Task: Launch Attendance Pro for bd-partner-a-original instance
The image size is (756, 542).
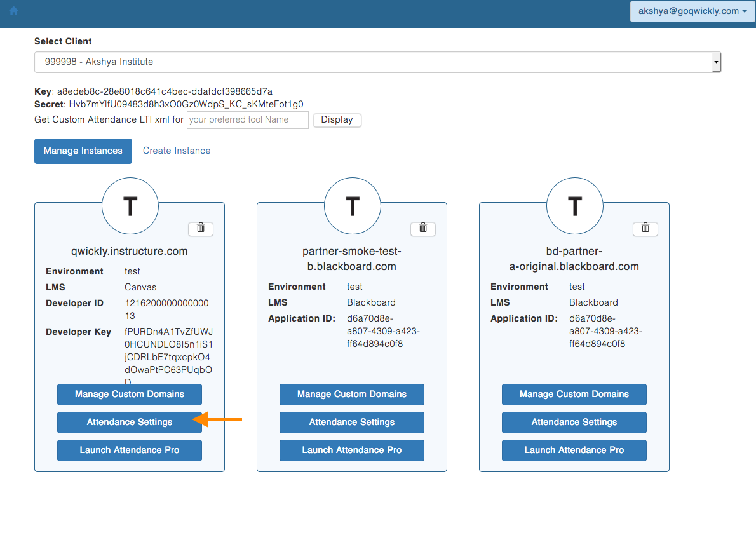Action: click(x=574, y=451)
